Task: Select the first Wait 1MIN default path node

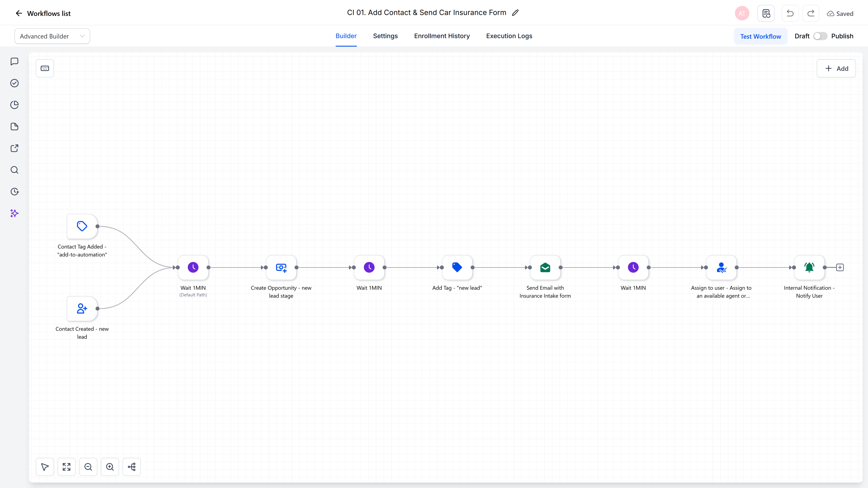Action: (x=193, y=267)
